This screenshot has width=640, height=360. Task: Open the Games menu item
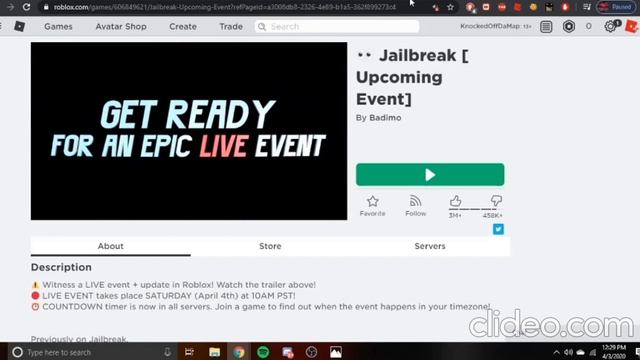coord(58,27)
